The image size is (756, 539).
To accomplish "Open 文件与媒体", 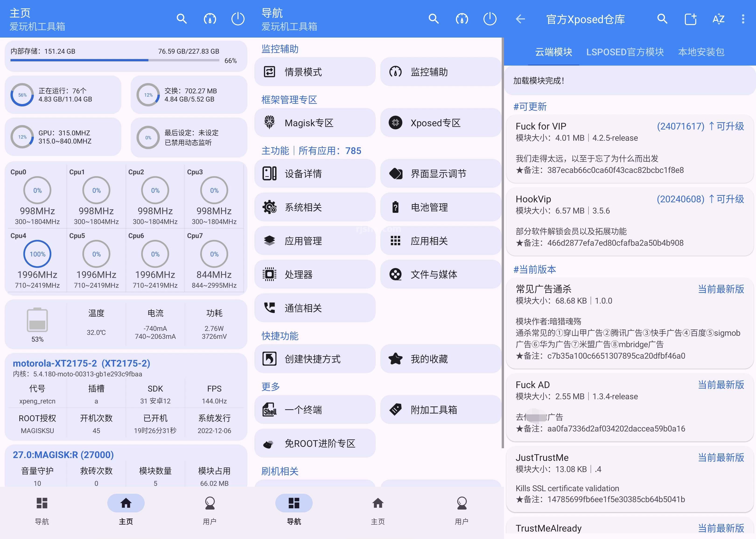I will click(441, 274).
